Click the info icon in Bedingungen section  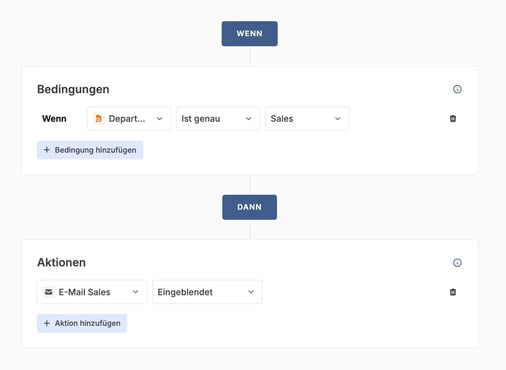pyautogui.click(x=457, y=89)
